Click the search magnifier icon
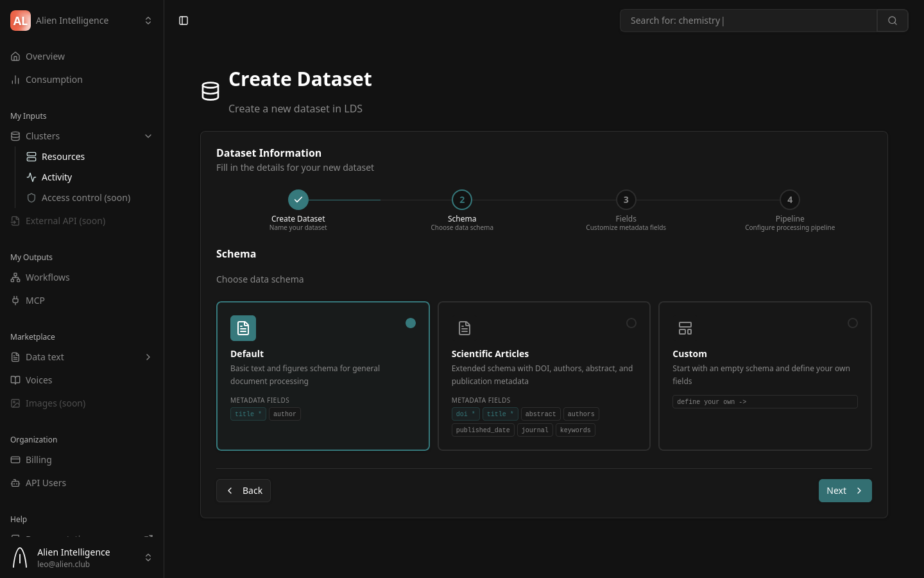 892,20
